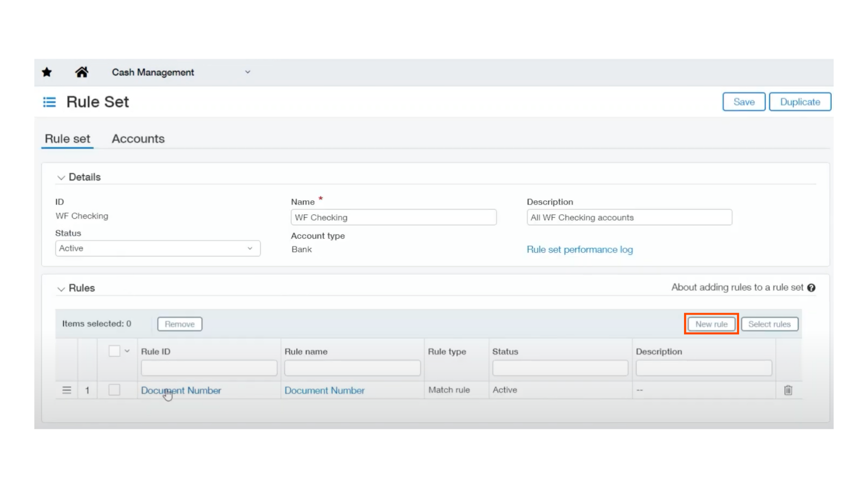Open Rule set performance log link
The image size is (868, 488).
tap(580, 249)
